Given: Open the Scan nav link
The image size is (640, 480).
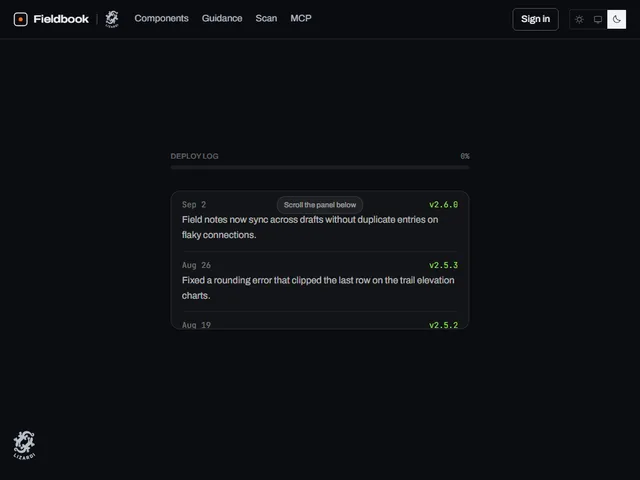Looking at the screenshot, I should 266,18.
